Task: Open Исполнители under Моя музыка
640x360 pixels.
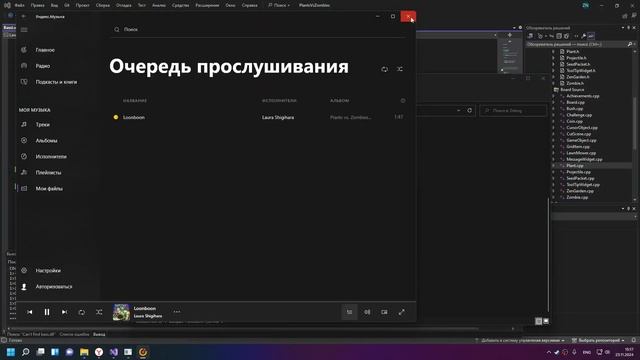Action: [51, 156]
